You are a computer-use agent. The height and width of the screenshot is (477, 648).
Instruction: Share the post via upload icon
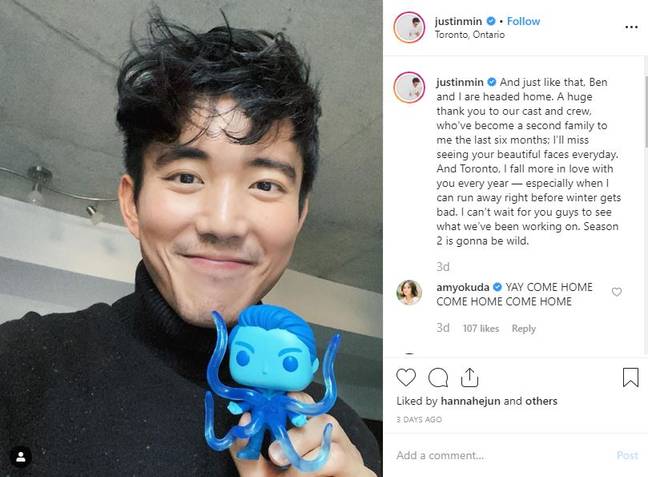(x=469, y=377)
